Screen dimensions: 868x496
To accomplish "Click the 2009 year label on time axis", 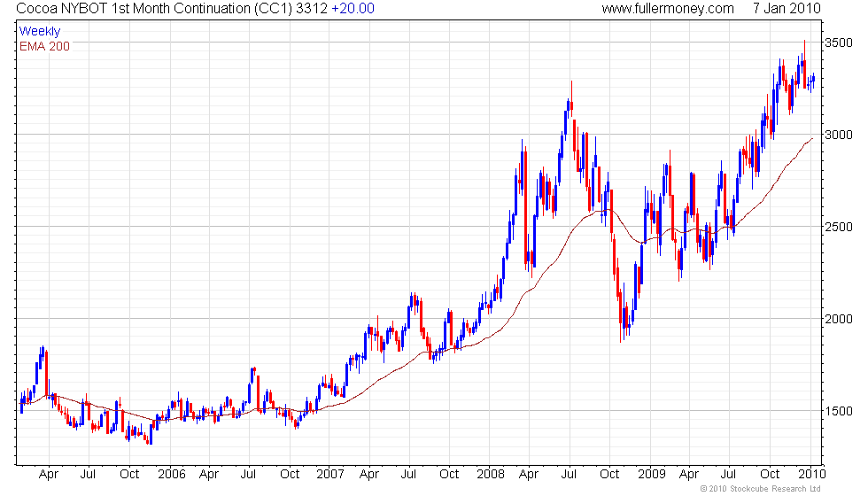I will [x=651, y=474].
